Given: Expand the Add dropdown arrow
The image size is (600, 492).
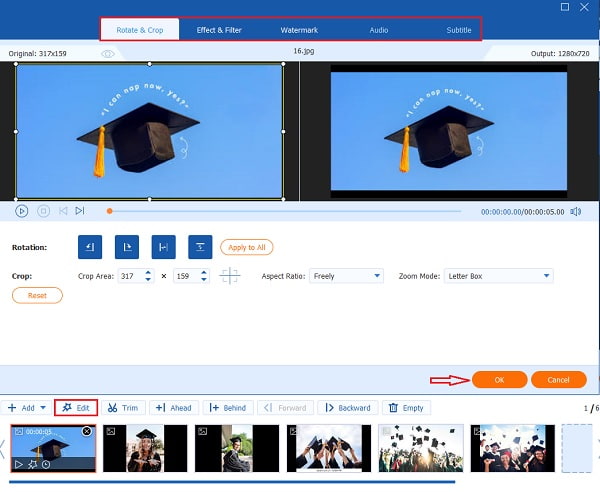Looking at the screenshot, I should point(43,408).
